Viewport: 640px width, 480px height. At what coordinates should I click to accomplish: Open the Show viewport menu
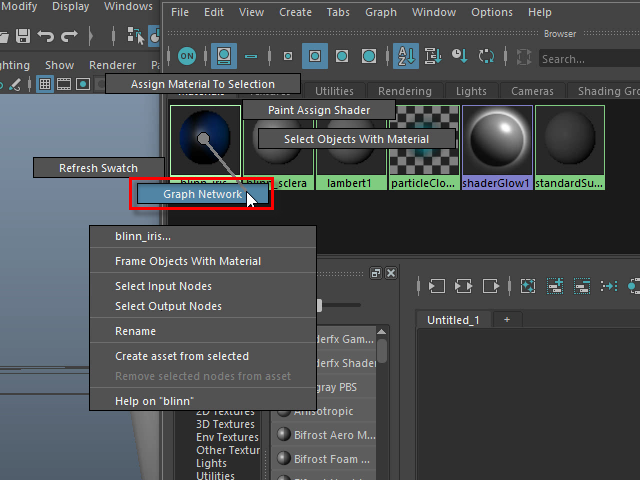click(x=59, y=65)
